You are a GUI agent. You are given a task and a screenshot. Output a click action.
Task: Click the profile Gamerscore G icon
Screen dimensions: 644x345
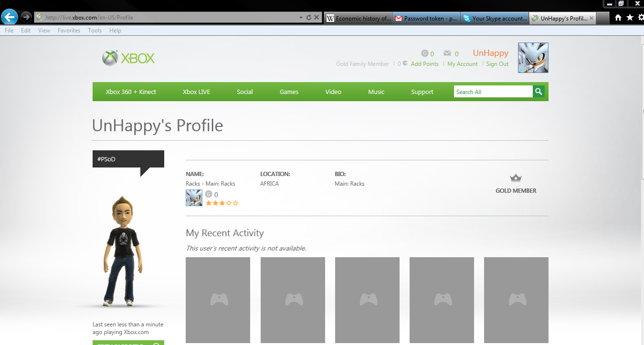(x=209, y=194)
